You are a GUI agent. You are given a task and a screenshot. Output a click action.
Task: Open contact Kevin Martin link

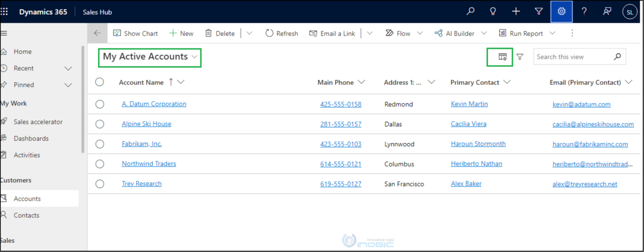469,104
